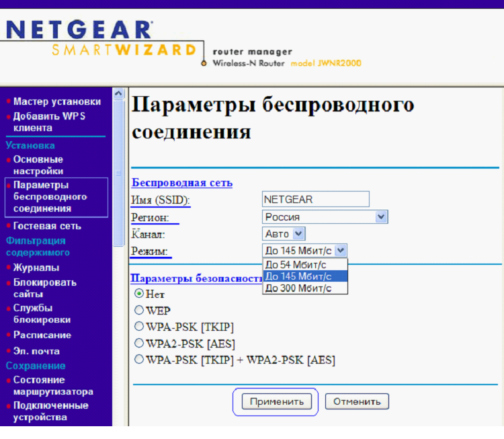Viewport: 504px width, 439px height.
Task: Choose До 54 Мбит/с option
Action: click(305, 265)
